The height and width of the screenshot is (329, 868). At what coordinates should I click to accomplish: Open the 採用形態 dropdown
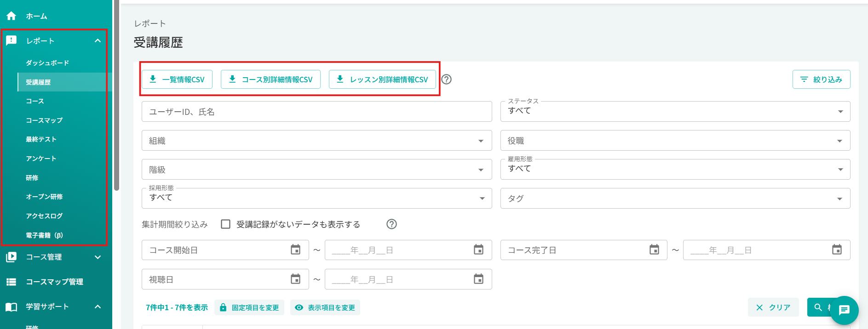(x=317, y=199)
